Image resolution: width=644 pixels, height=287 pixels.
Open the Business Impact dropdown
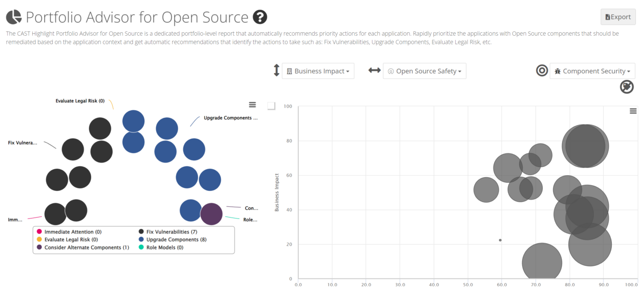point(318,71)
